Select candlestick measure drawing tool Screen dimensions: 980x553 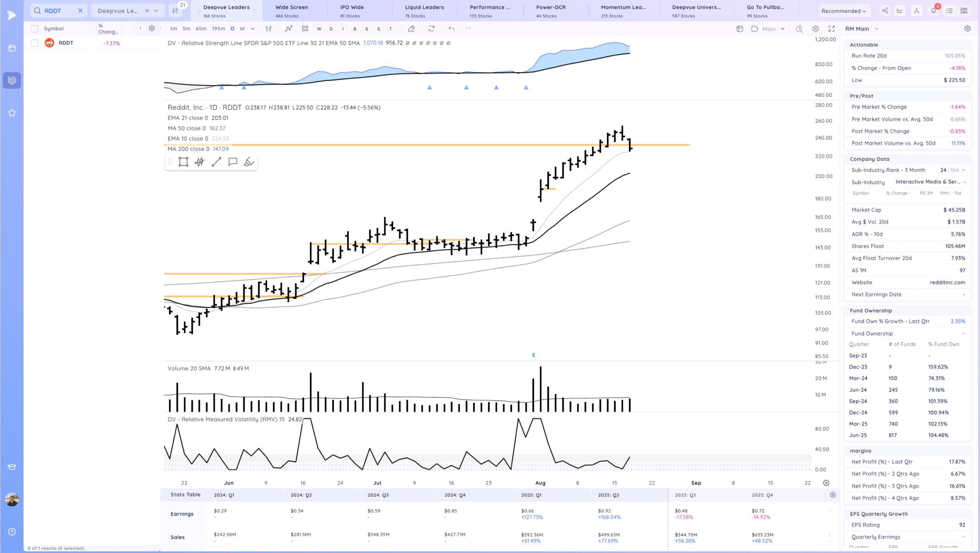[199, 162]
